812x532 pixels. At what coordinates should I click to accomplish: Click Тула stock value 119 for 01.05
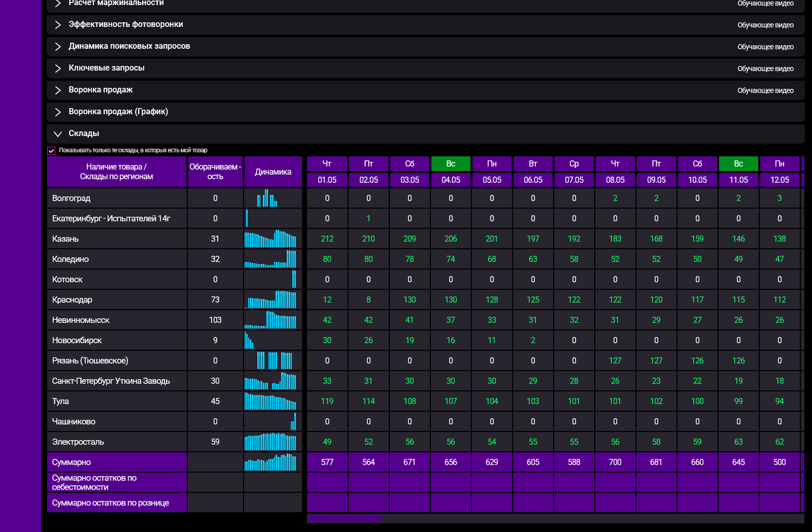(327, 401)
